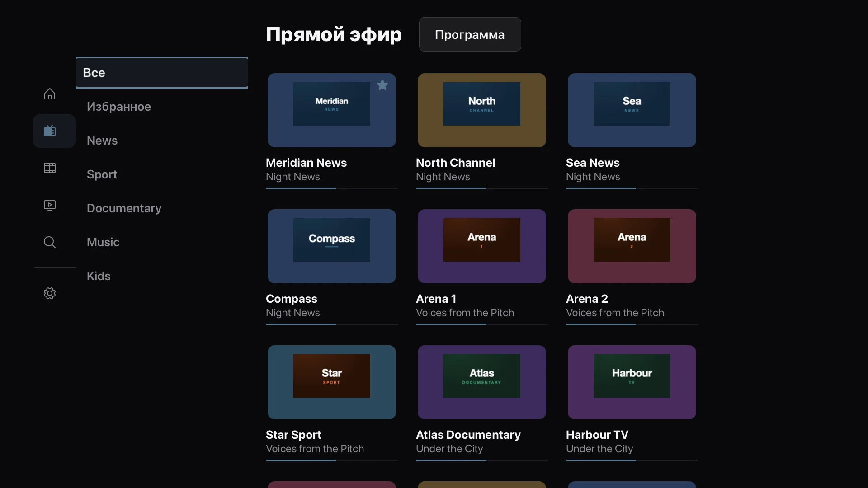Viewport: 868px width, 488px height.
Task: Open the Atlas Documentary channel thumbnail
Action: tap(482, 382)
